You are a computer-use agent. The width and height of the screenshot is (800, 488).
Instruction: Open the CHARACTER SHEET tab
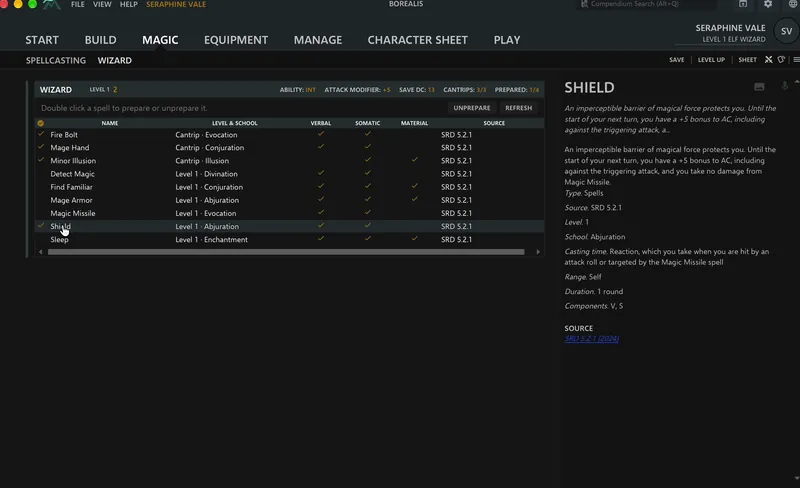point(417,40)
